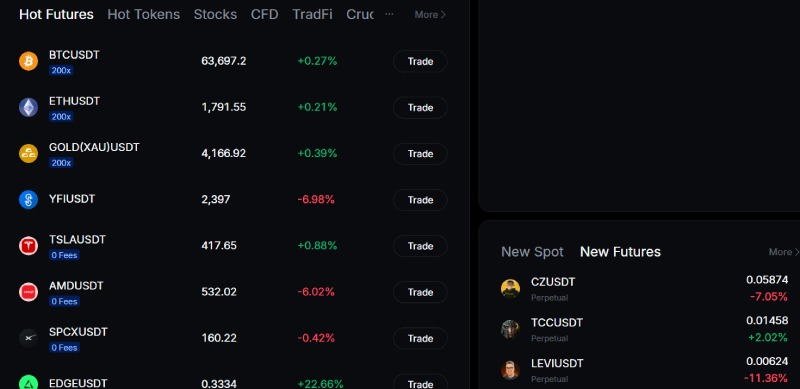Click the AMD red icon
Viewport: 800px width, 389px height.
click(x=29, y=292)
